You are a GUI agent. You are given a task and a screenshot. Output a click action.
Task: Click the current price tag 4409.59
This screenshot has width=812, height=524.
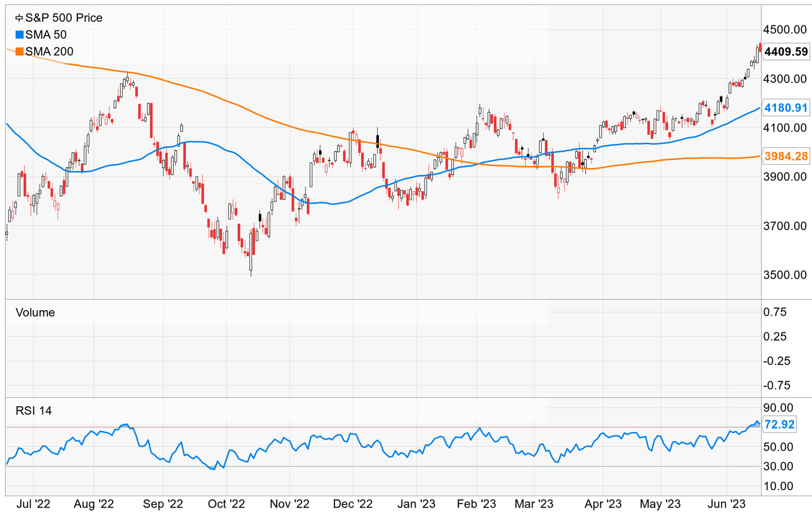(x=786, y=52)
